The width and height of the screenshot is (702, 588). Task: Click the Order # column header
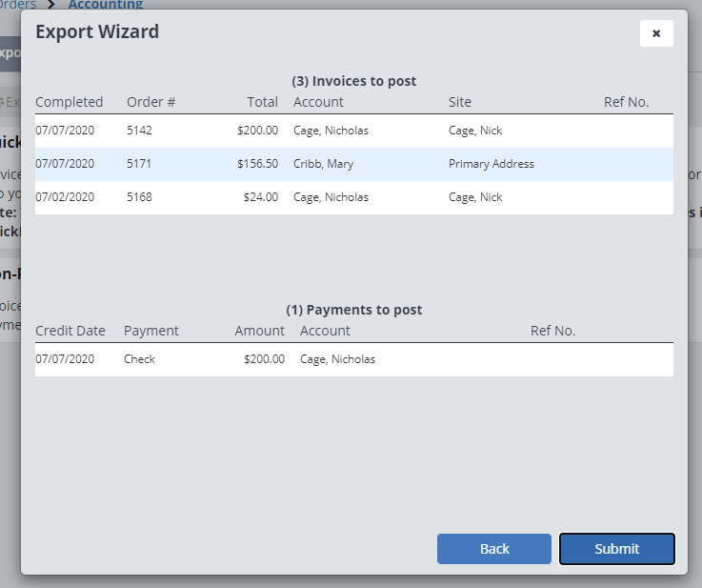(150, 102)
